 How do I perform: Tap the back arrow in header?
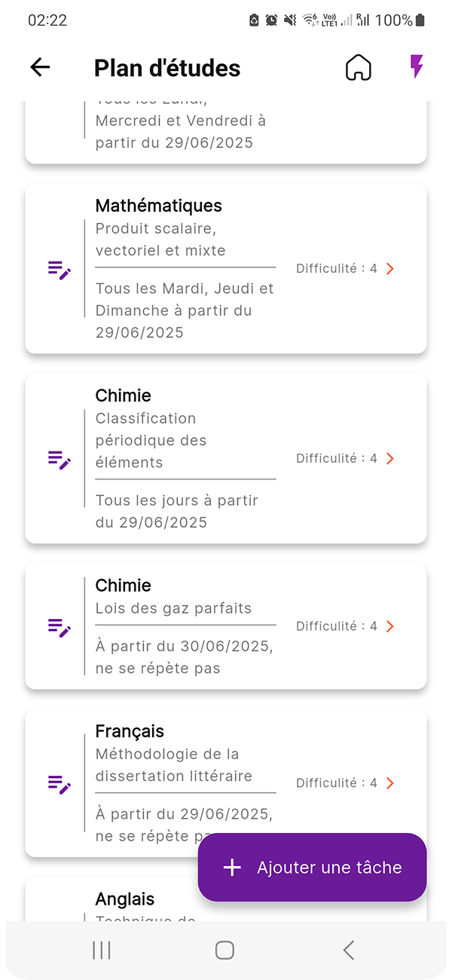[x=40, y=68]
